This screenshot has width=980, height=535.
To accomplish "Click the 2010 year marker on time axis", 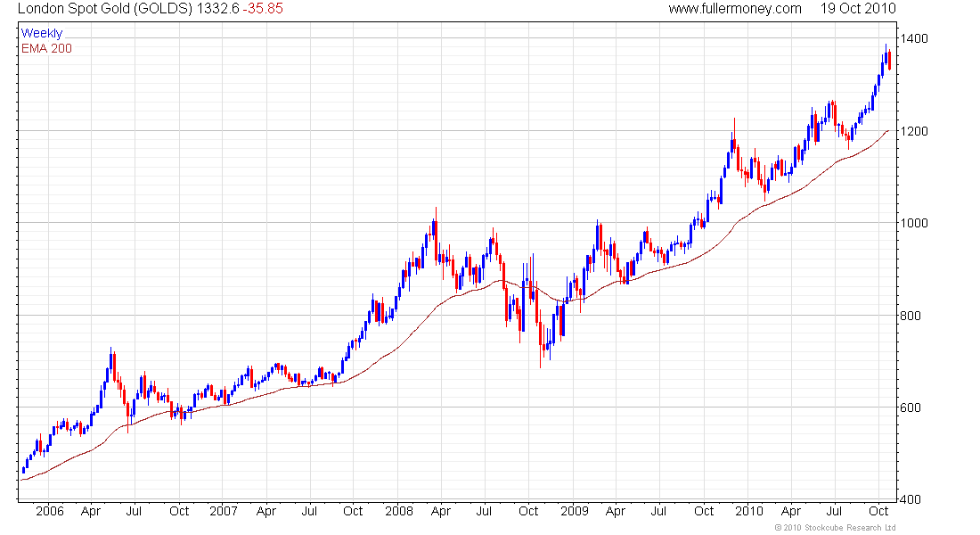I will coord(748,511).
